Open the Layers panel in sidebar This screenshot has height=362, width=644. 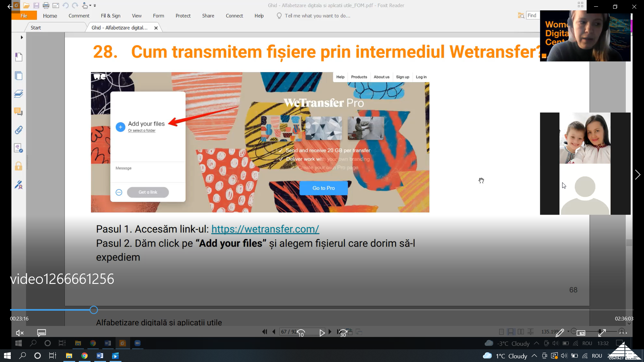click(x=18, y=94)
